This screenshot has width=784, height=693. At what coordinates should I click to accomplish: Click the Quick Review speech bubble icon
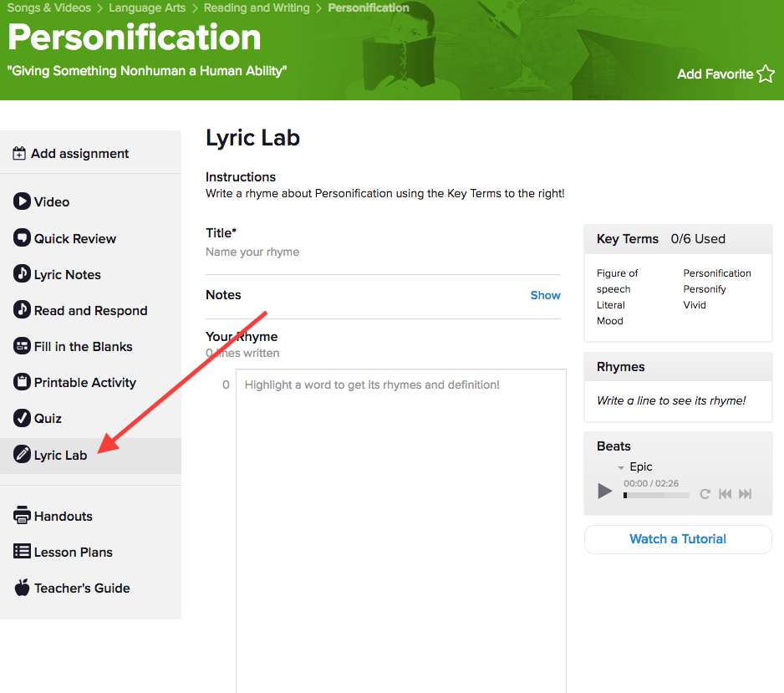pyautogui.click(x=22, y=238)
